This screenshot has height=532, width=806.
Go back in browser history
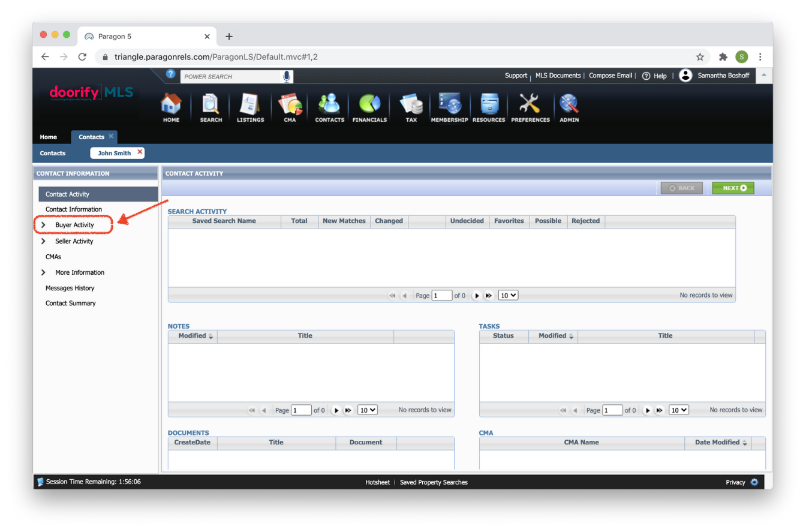point(45,57)
